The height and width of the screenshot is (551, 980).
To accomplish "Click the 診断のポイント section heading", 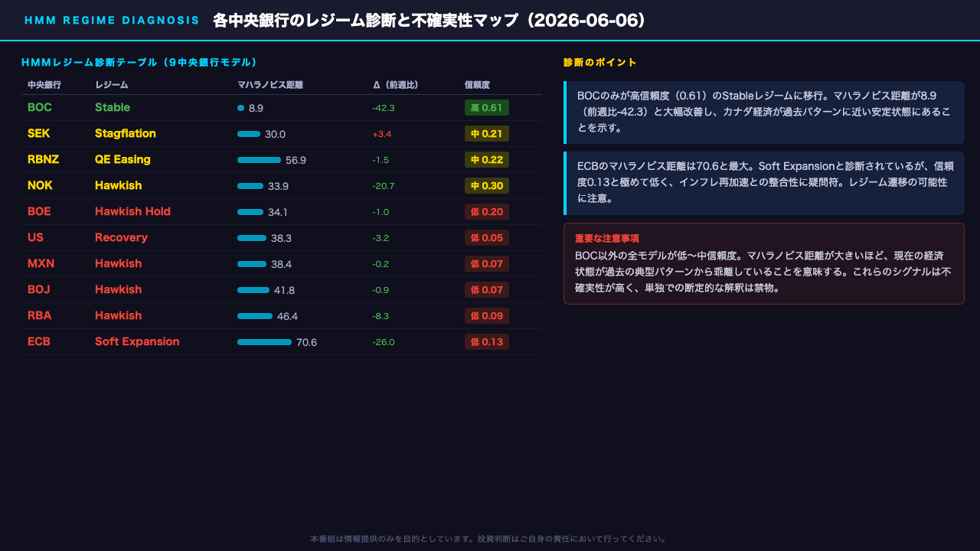I will (600, 63).
